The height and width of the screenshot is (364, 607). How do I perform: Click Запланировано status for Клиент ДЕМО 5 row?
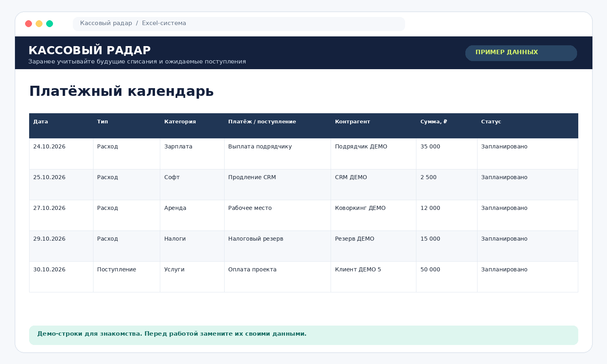tap(528, 277)
